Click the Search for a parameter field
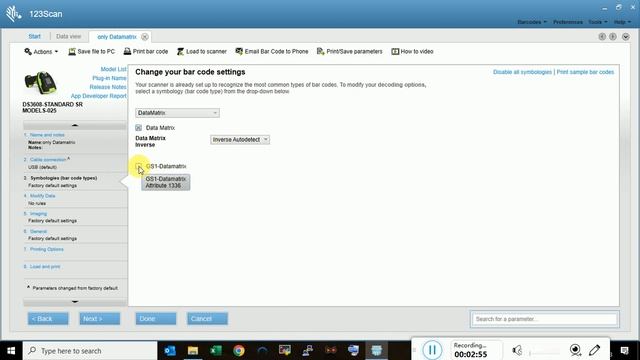 coord(544,319)
